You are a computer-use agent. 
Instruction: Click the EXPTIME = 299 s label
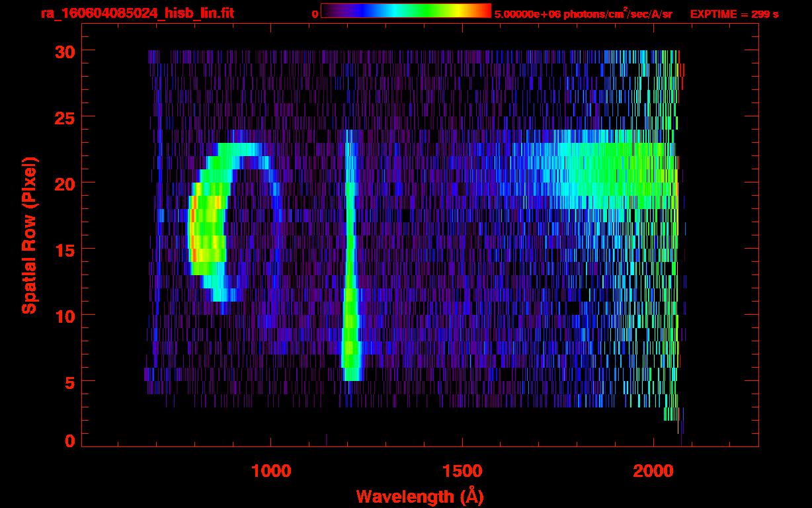(x=734, y=14)
